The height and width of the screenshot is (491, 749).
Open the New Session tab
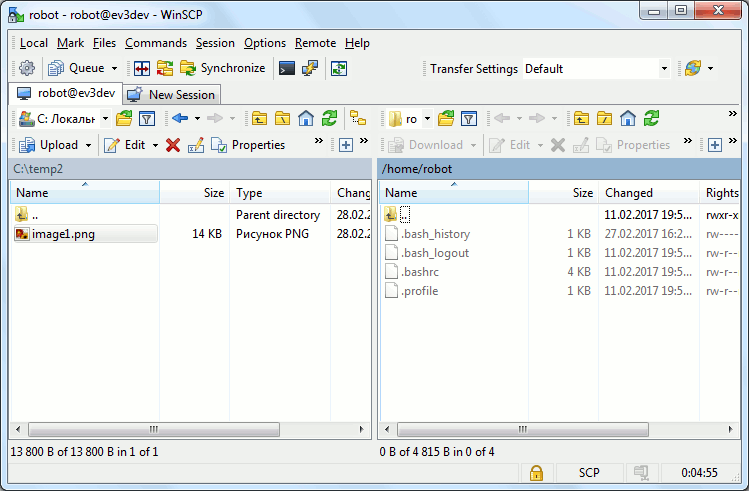pos(172,95)
